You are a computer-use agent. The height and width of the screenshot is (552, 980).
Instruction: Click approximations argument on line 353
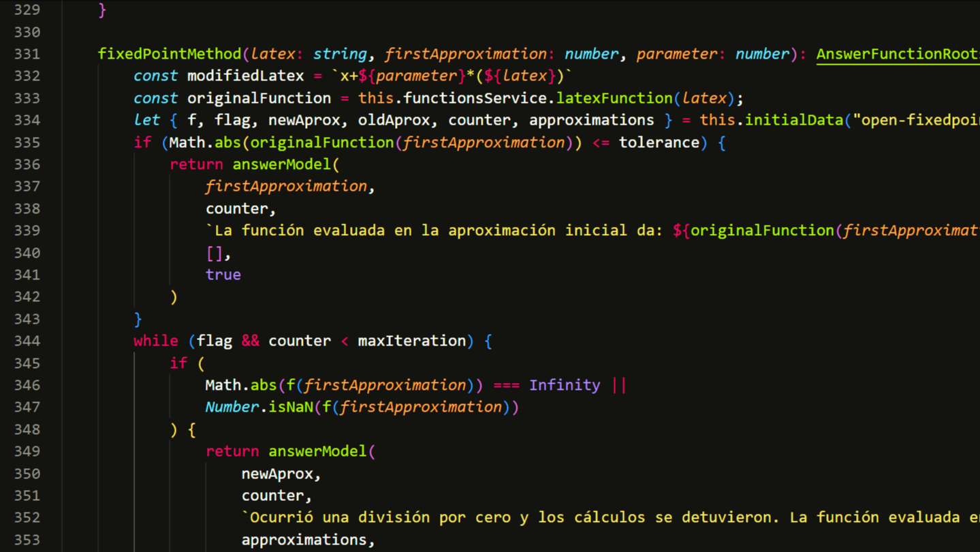[x=304, y=540]
